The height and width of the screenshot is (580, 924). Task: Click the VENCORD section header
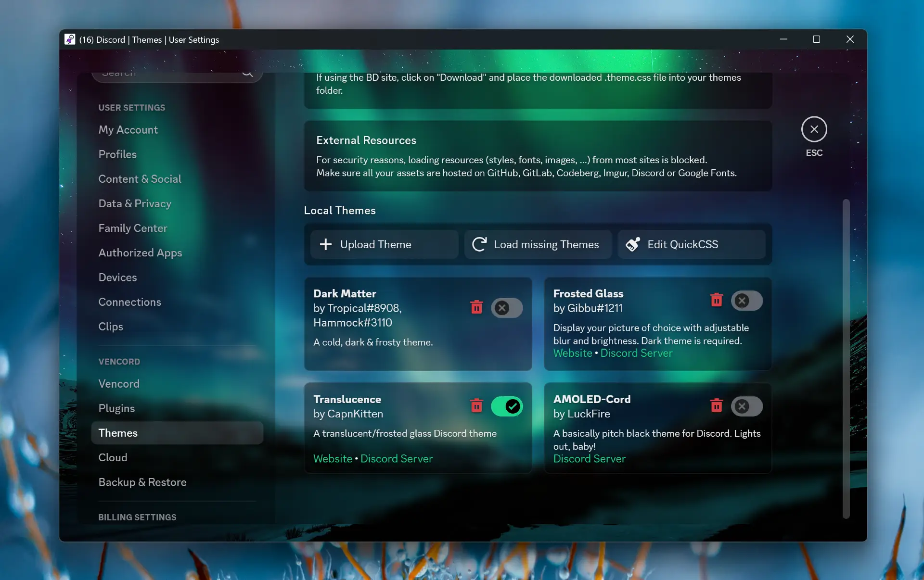pyautogui.click(x=119, y=361)
